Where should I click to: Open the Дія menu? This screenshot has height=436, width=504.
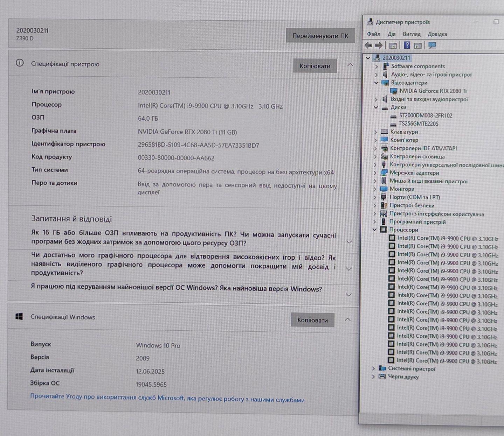click(392, 34)
